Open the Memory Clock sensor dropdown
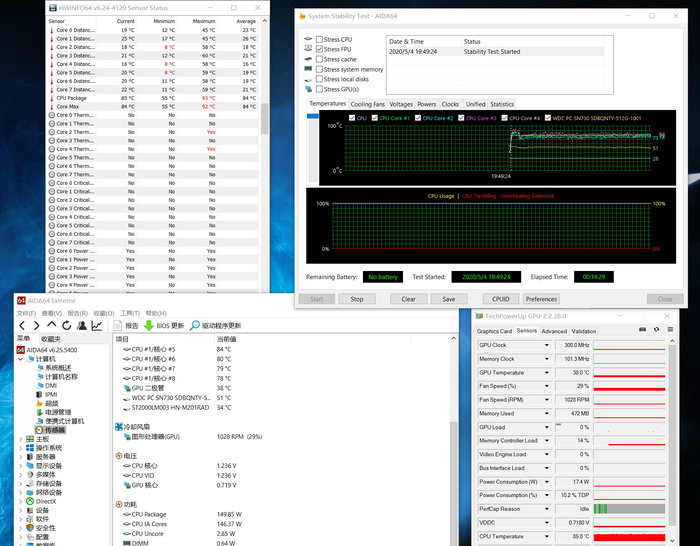Image resolution: width=700 pixels, height=546 pixels. tap(546, 359)
